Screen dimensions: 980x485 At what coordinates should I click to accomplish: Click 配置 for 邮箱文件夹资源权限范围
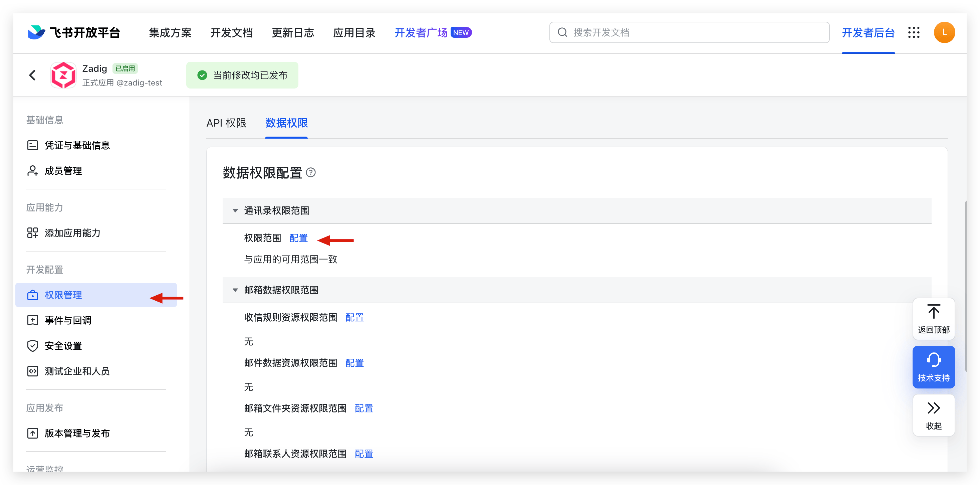pyautogui.click(x=364, y=409)
